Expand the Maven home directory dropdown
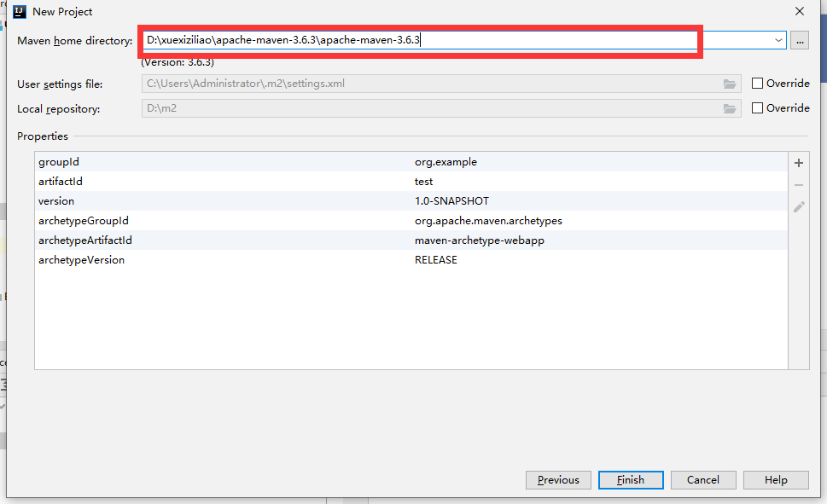Screen dimensions: 827x504 coord(778,40)
